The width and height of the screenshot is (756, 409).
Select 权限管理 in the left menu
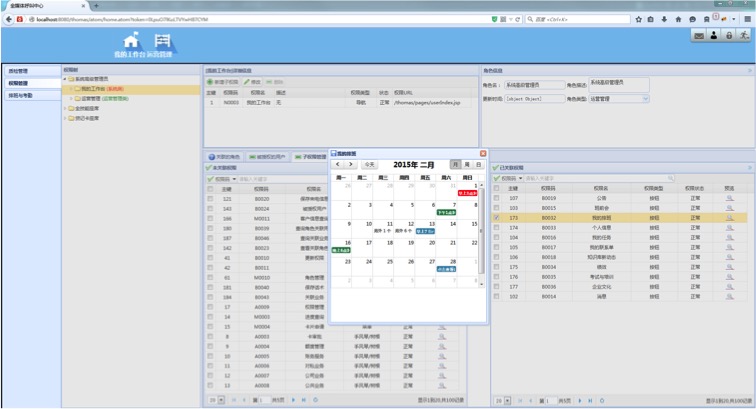coord(20,83)
